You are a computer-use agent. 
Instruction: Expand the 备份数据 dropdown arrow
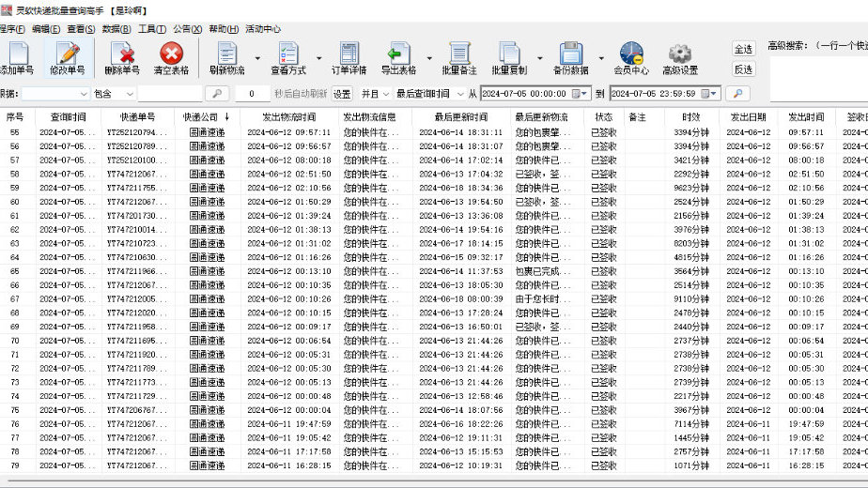pyautogui.click(x=601, y=58)
